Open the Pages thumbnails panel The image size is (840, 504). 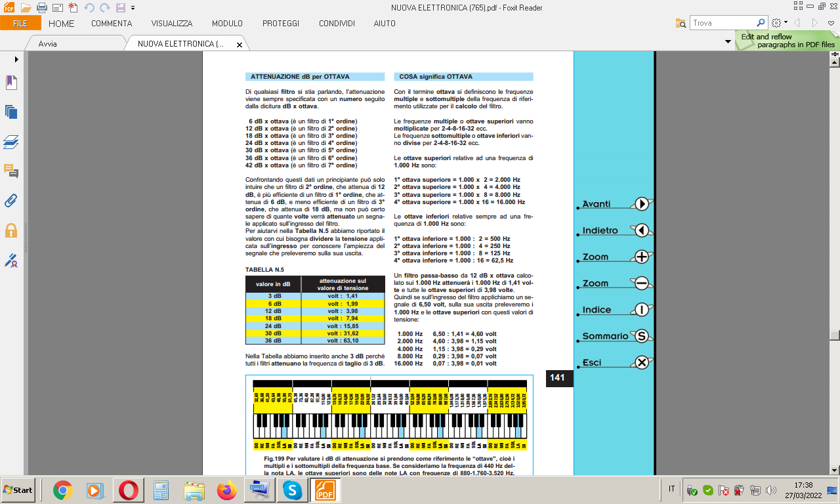coord(11,112)
